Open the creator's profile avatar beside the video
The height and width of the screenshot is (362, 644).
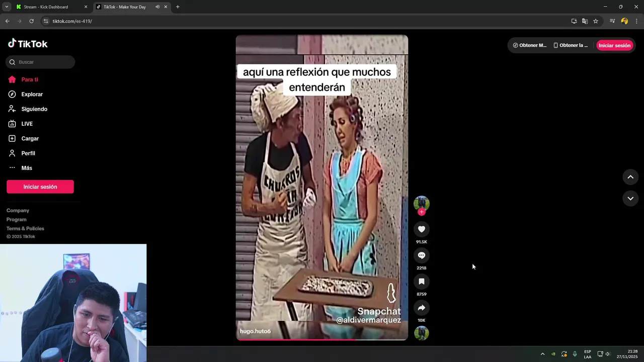pos(422,203)
